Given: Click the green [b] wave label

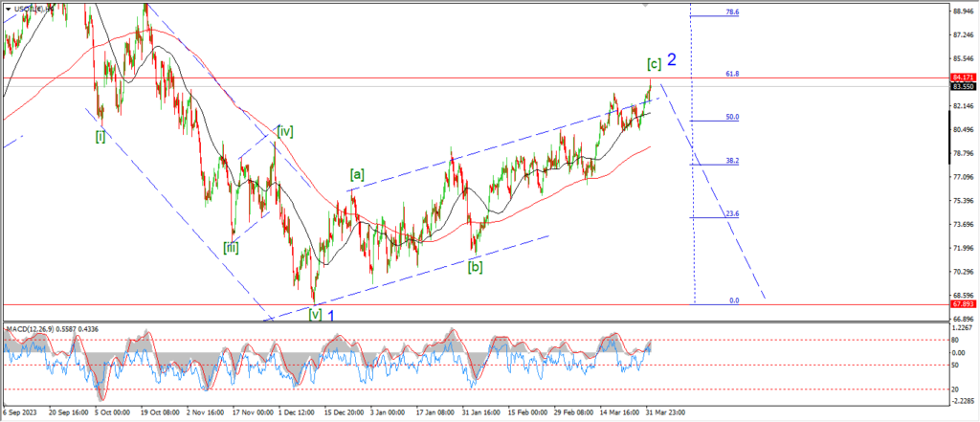Looking at the screenshot, I should (x=475, y=267).
